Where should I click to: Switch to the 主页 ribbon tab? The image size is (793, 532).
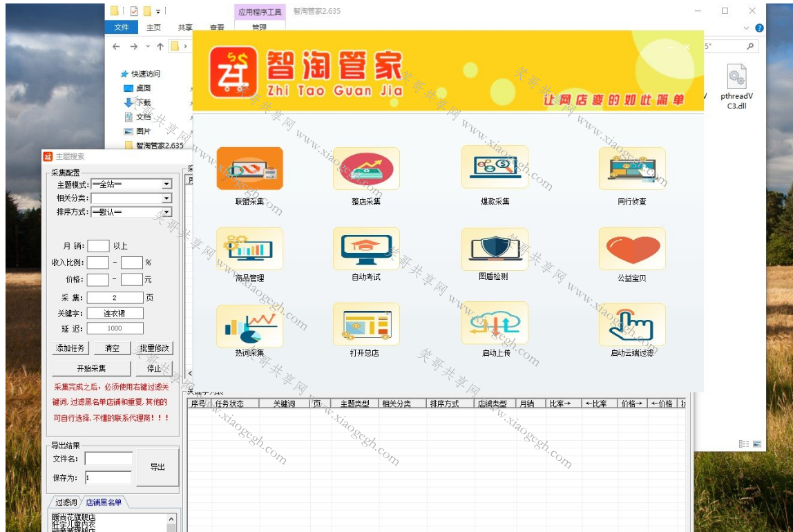pos(154,28)
